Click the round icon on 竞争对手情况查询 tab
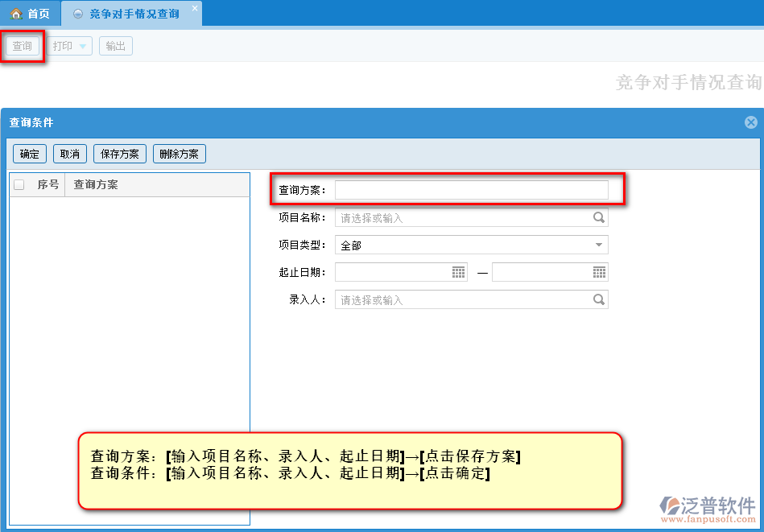764x532 pixels. pos(78,14)
